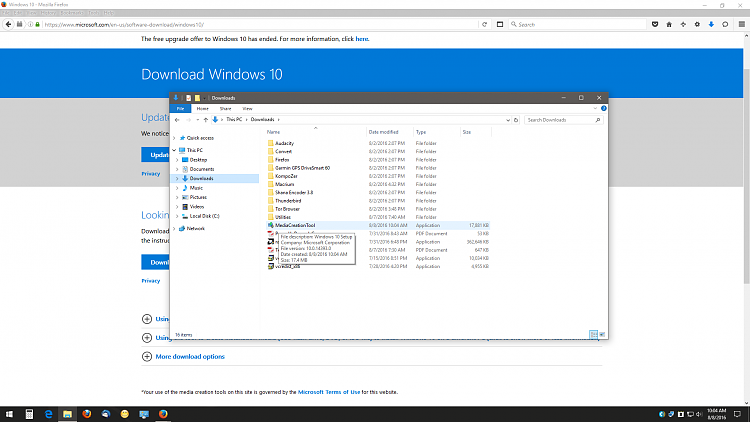Open address bar history dropdown in Explorer

coord(507,120)
